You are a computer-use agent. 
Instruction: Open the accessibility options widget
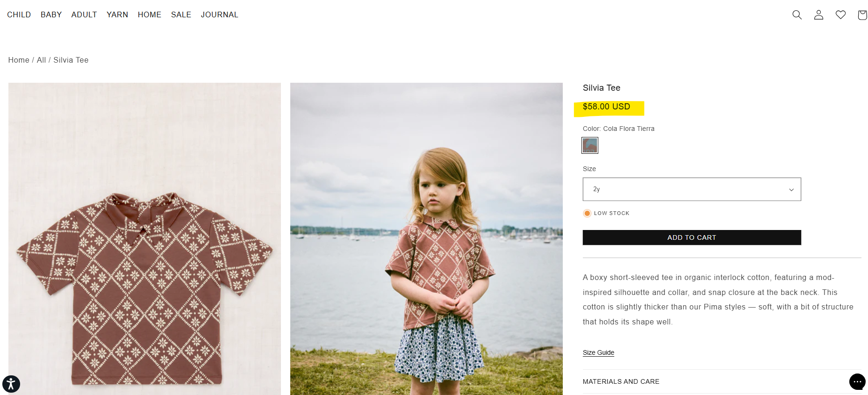[x=11, y=384]
